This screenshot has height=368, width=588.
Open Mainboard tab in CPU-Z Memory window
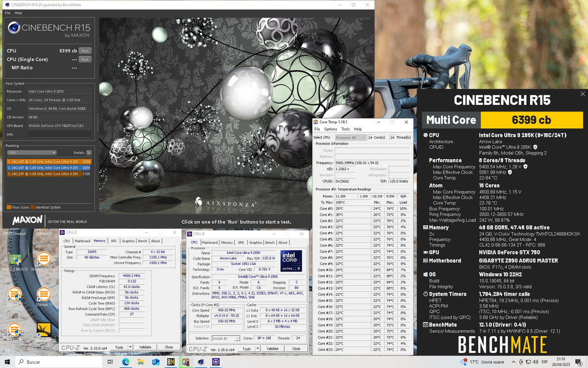point(83,241)
